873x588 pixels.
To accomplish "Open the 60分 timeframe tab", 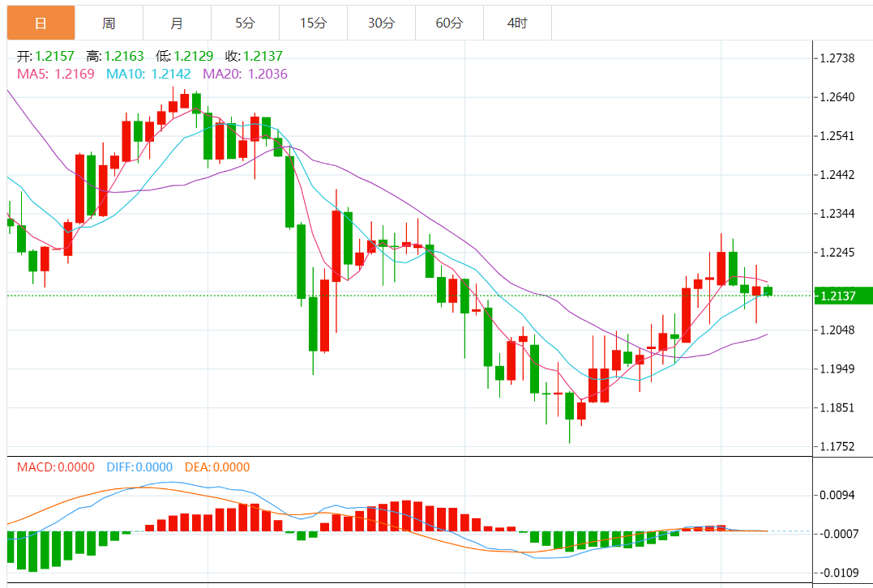I will [449, 23].
